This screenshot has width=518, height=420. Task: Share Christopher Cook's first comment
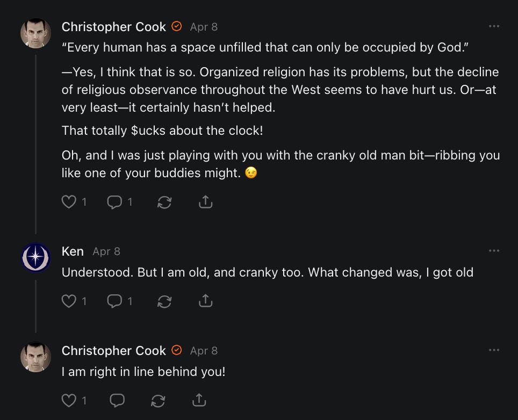(205, 202)
